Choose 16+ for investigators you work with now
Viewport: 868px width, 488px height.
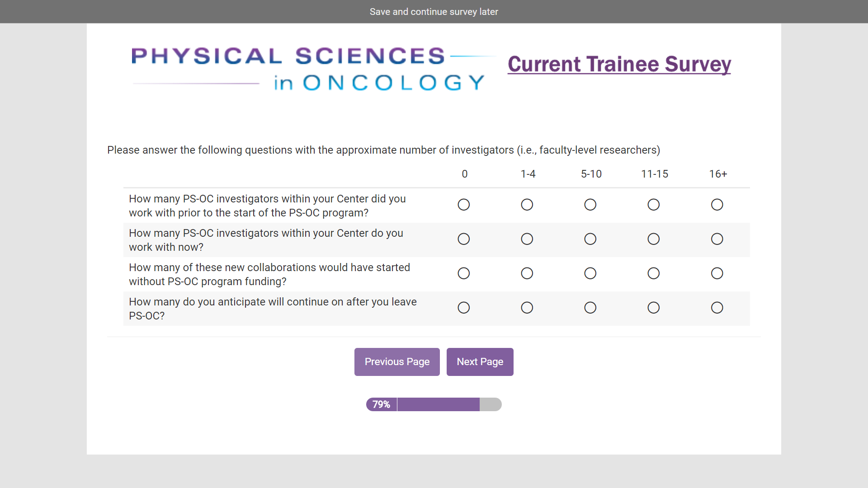717,239
